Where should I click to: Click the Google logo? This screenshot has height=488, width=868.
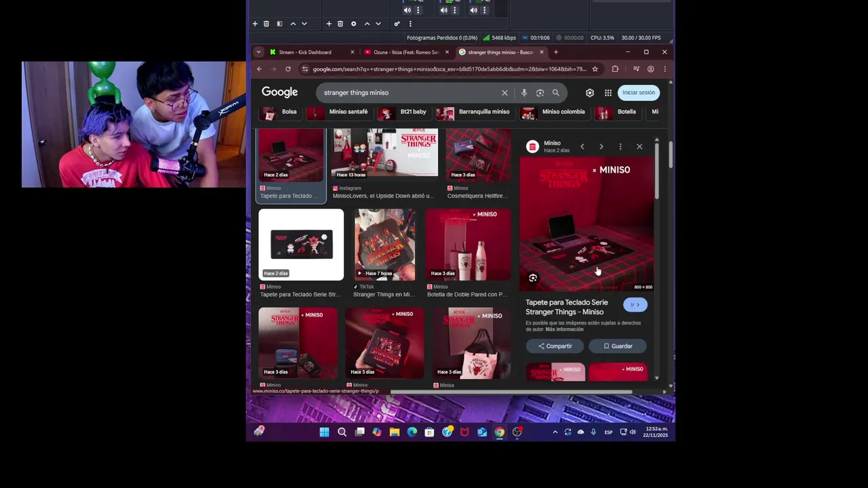click(x=280, y=92)
